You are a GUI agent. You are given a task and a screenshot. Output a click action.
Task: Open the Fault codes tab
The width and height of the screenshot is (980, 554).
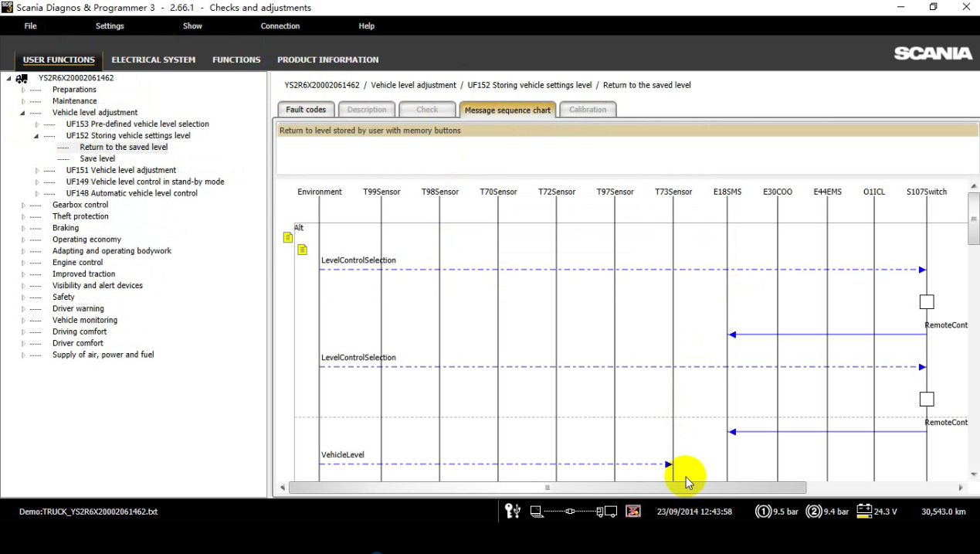[306, 110]
